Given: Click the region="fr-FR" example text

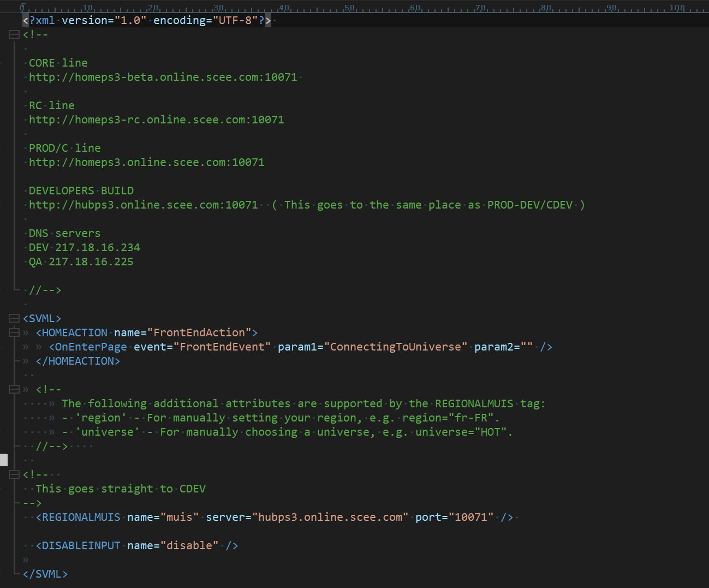Looking at the screenshot, I should (448, 418).
